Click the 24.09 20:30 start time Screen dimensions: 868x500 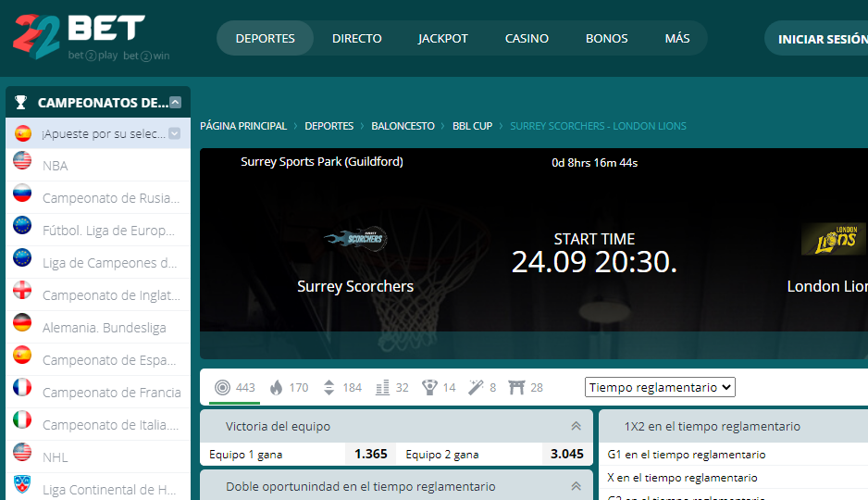[x=594, y=262]
